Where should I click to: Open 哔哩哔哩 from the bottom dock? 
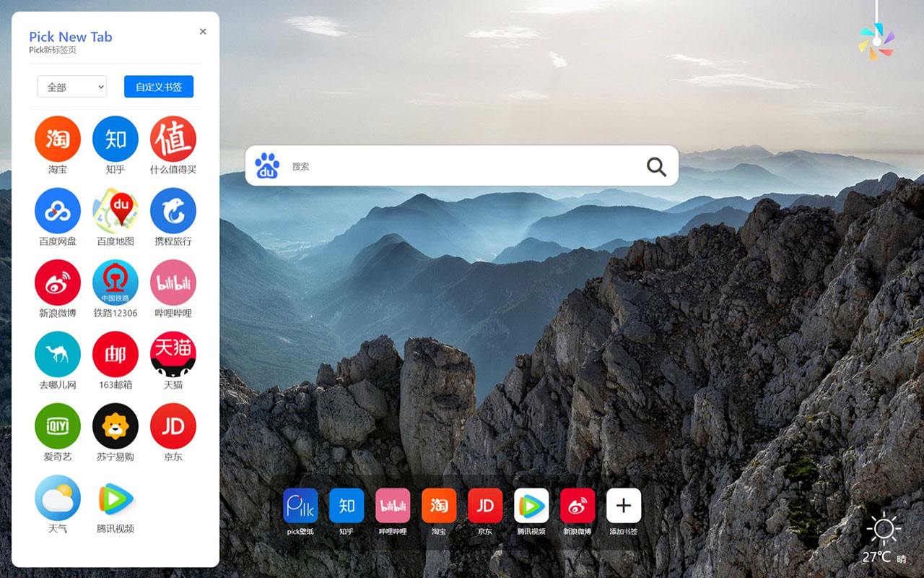point(393,506)
